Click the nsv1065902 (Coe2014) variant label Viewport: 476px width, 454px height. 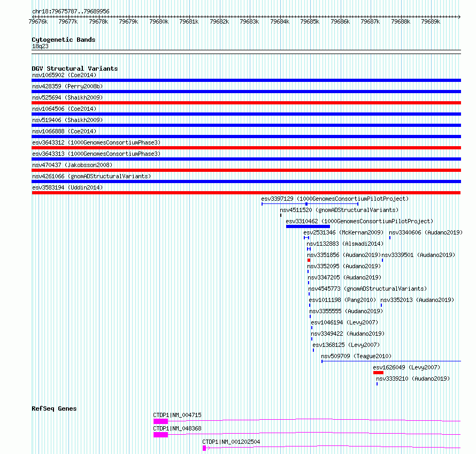(64, 75)
